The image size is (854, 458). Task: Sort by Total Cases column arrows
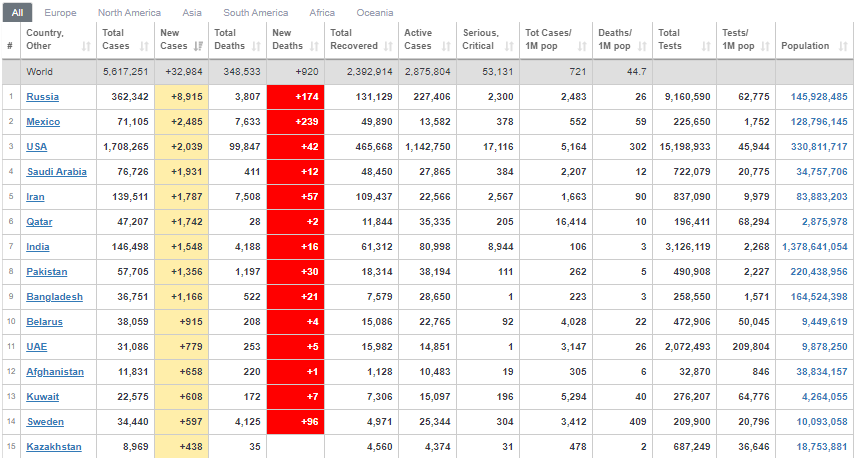[x=144, y=46]
